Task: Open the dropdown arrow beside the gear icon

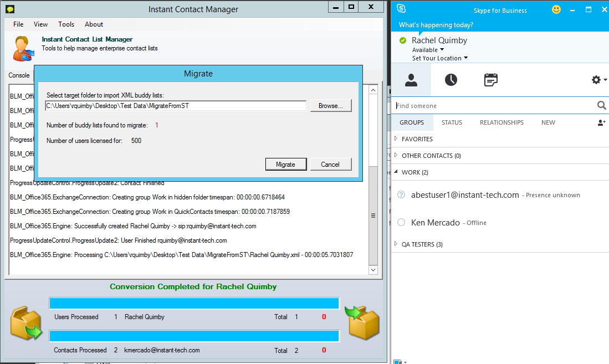Action: (x=605, y=80)
